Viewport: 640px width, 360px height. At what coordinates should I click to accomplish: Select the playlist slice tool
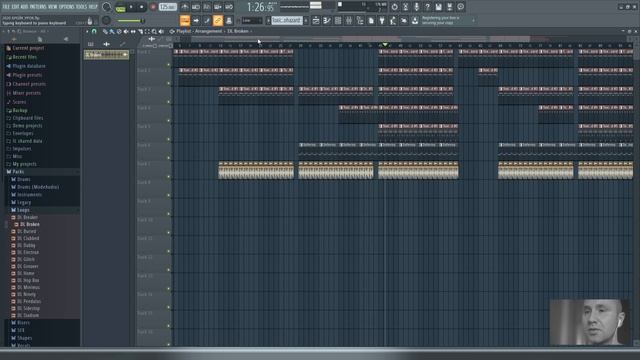coord(140,31)
